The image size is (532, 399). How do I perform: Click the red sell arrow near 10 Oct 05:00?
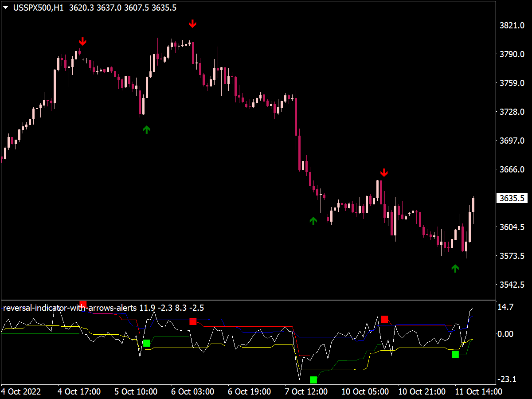point(384,173)
